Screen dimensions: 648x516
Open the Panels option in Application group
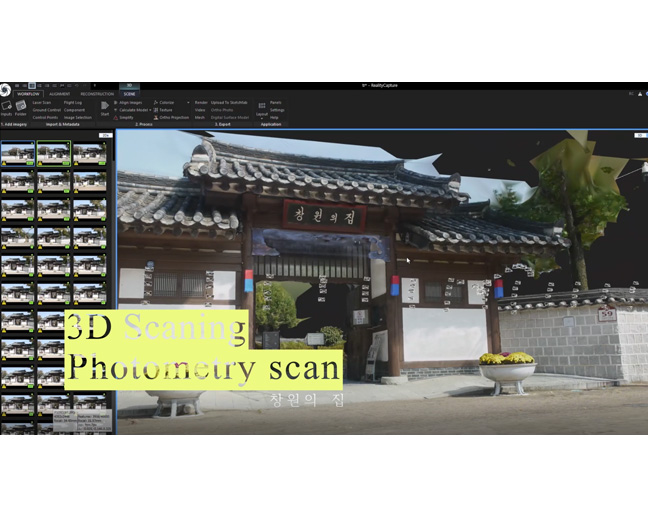[276, 102]
